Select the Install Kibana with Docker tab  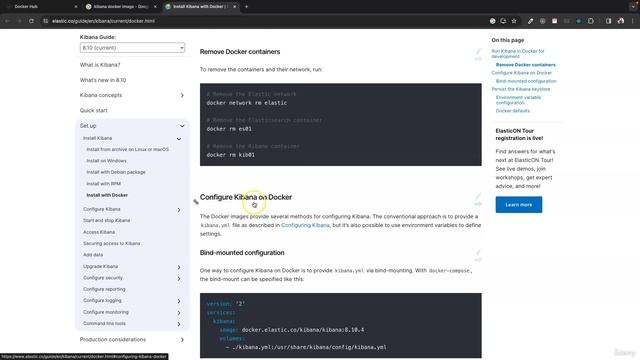[x=200, y=7]
